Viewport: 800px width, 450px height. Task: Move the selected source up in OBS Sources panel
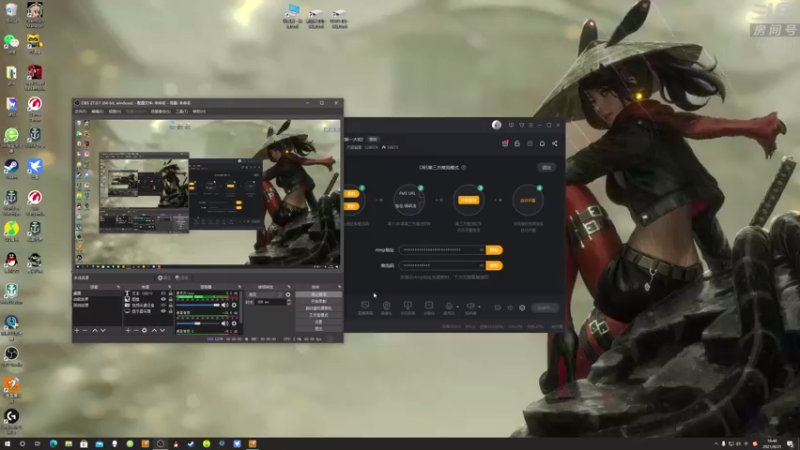pyautogui.click(x=155, y=331)
